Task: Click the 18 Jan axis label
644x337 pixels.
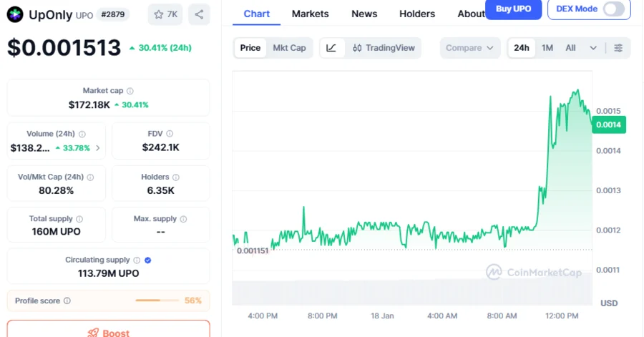Action: (382, 316)
